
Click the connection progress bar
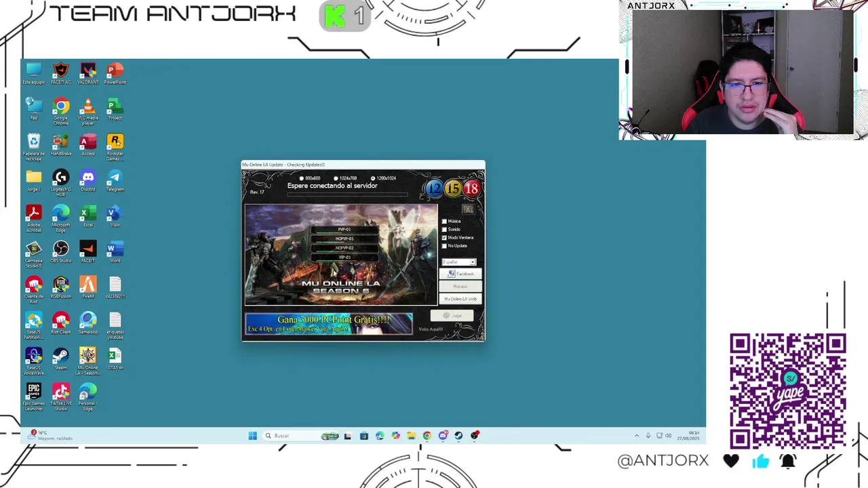click(347, 195)
